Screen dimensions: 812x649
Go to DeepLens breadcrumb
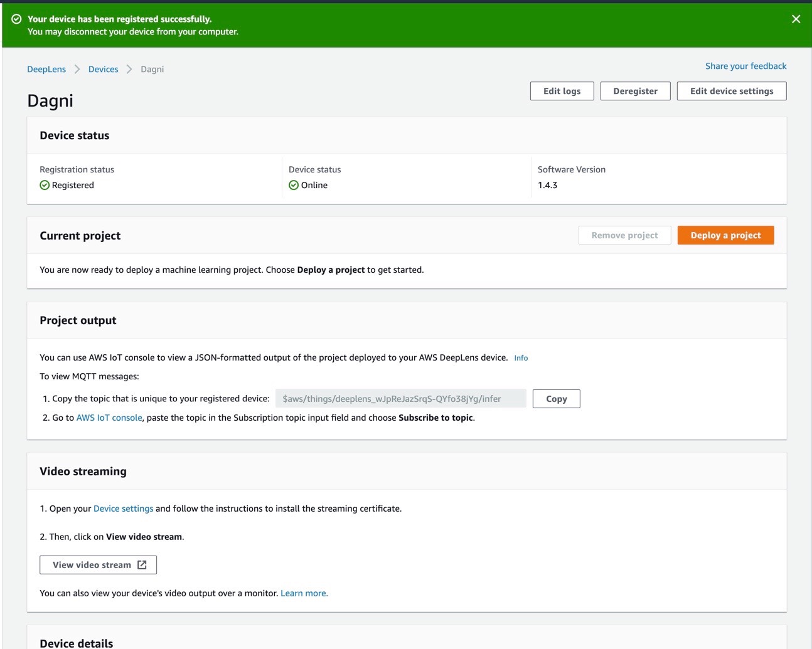click(x=46, y=69)
